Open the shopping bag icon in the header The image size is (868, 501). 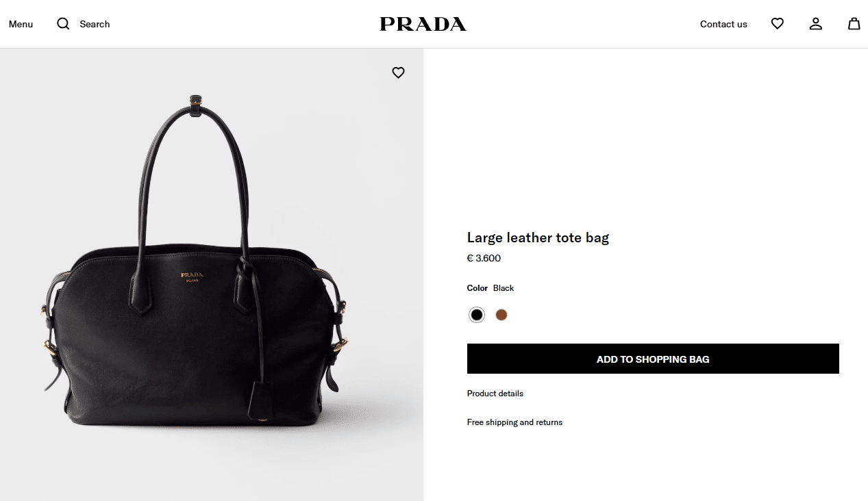coord(854,24)
